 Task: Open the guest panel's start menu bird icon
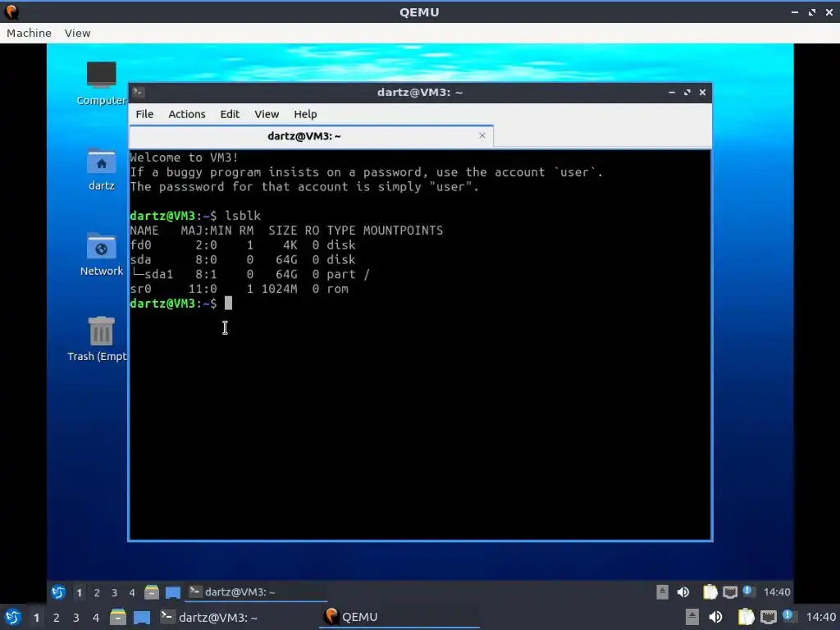[58, 592]
